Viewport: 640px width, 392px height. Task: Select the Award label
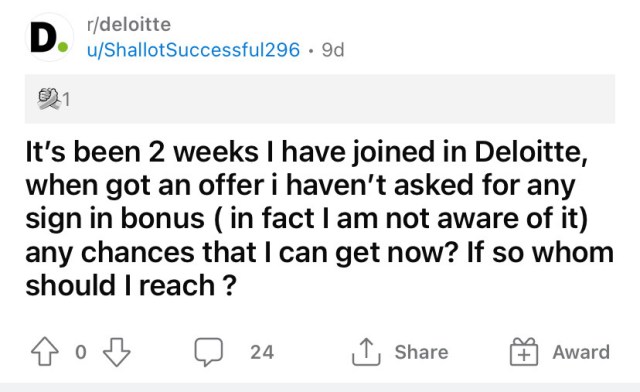coord(581,352)
